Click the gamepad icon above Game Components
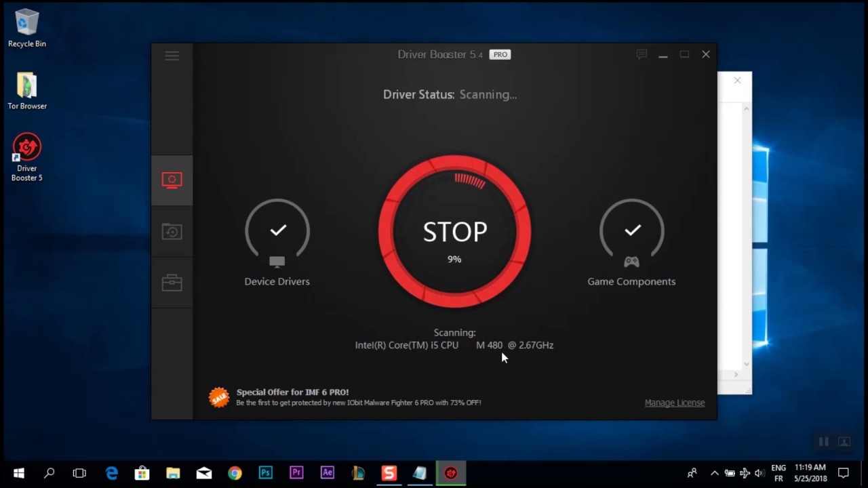Viewport: 868px width, 488px height. (x=631, y=262)
